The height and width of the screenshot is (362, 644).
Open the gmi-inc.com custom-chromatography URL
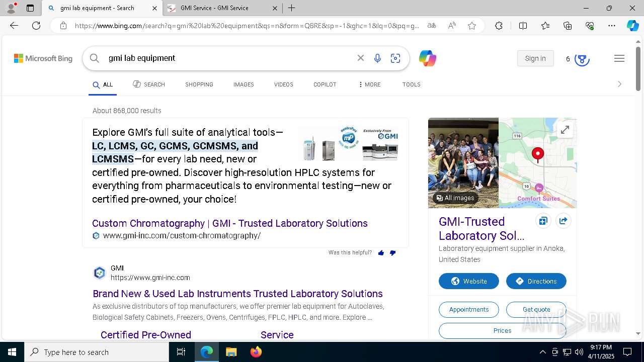coord(182,236)
